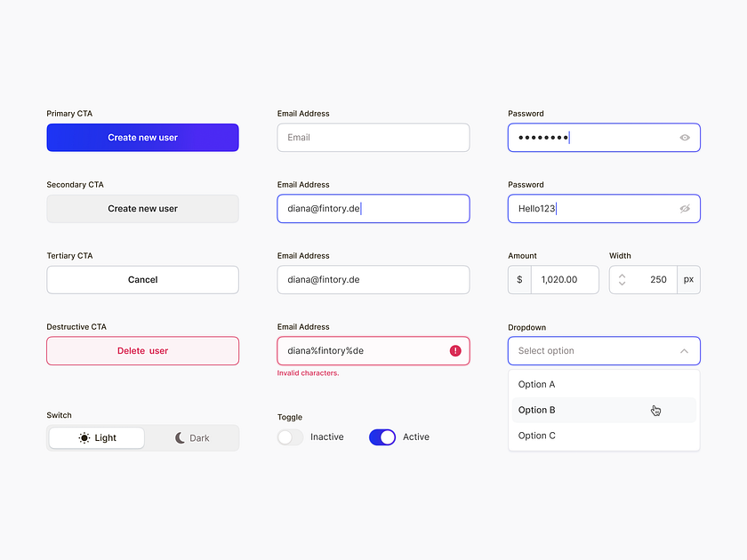Select Light in the theme switch

tap(95, 437)
